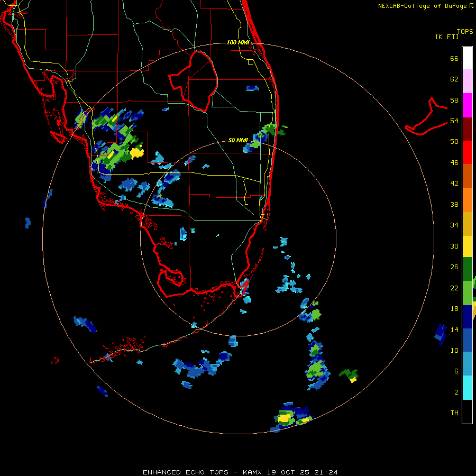Click the legend value 42
Image resolution: width=476 pixels, height=476 pixels.
pos(454,184)
